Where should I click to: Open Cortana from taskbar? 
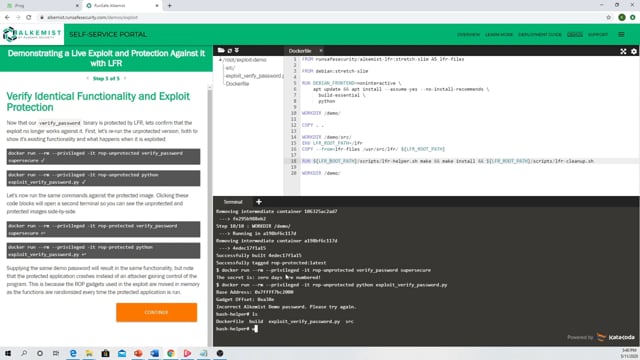click(40, 353)
